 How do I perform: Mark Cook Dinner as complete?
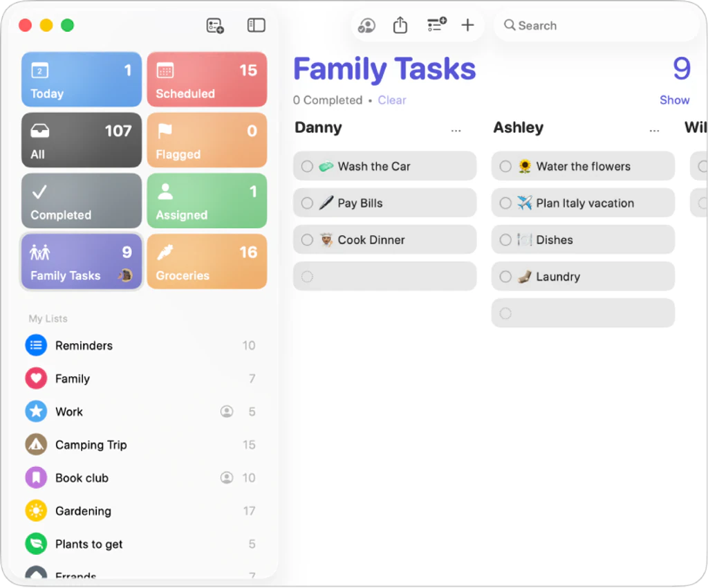pos(307,240)
